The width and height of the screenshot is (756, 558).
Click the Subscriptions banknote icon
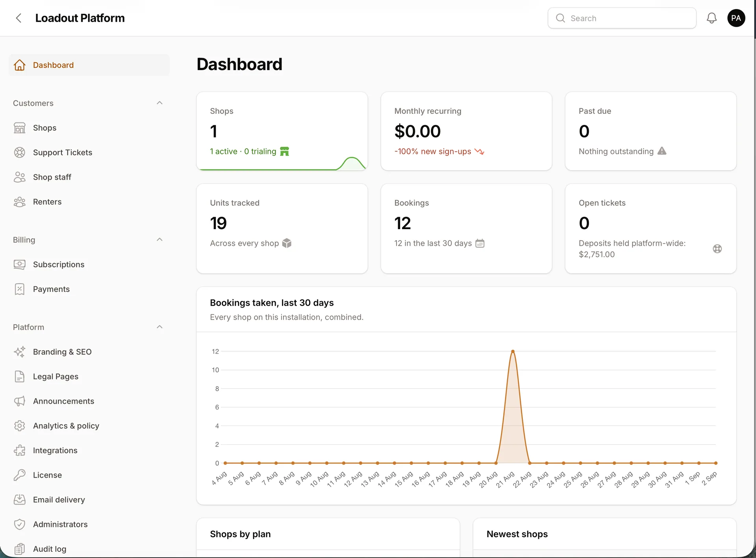19,265
